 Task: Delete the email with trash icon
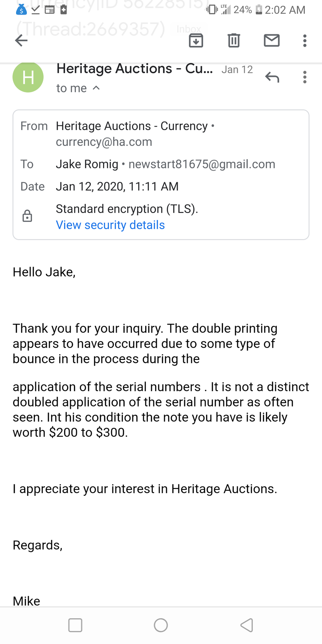[x=234, y=41]
